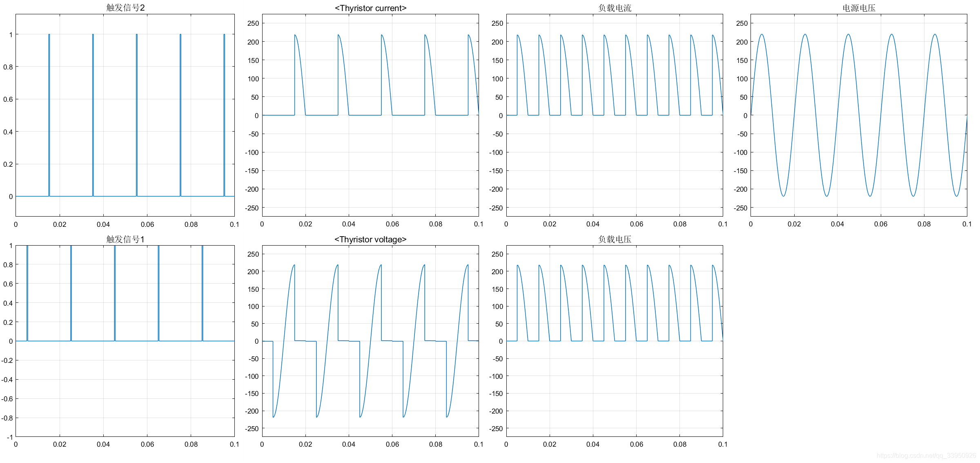This screenshot has width=980, height=463.
Task: Click the 0.06 x-axis tick of 负载电压
Action: pos(637,444)
